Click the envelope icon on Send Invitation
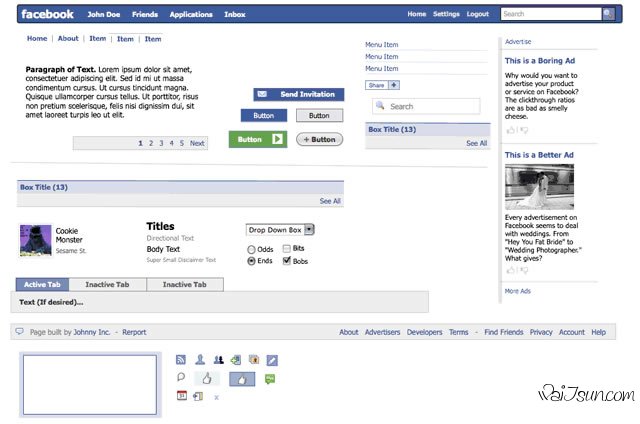The height and width of the screenshot is (424, 640). [262, 94]
